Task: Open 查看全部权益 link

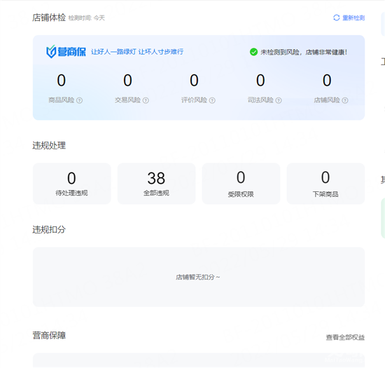Action: 345,338
